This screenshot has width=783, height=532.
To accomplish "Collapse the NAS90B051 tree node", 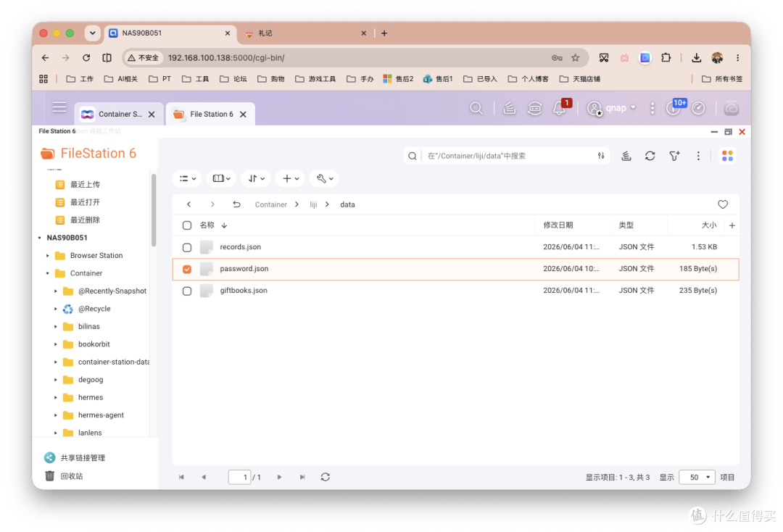I will pos(40,238).
